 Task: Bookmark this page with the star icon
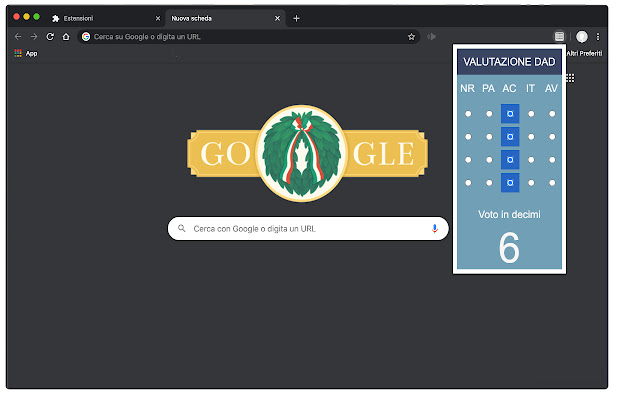coord(411,37)
